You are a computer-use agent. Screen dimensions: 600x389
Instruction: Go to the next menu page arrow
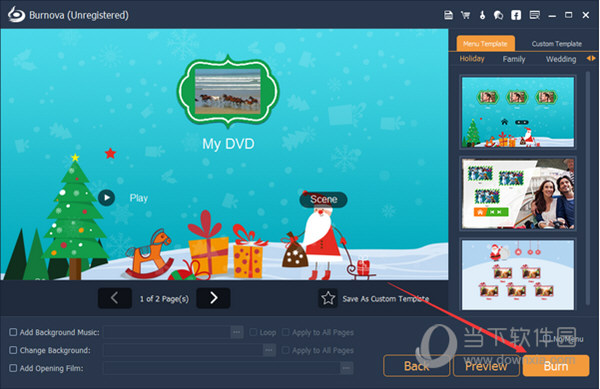point(214,298)
